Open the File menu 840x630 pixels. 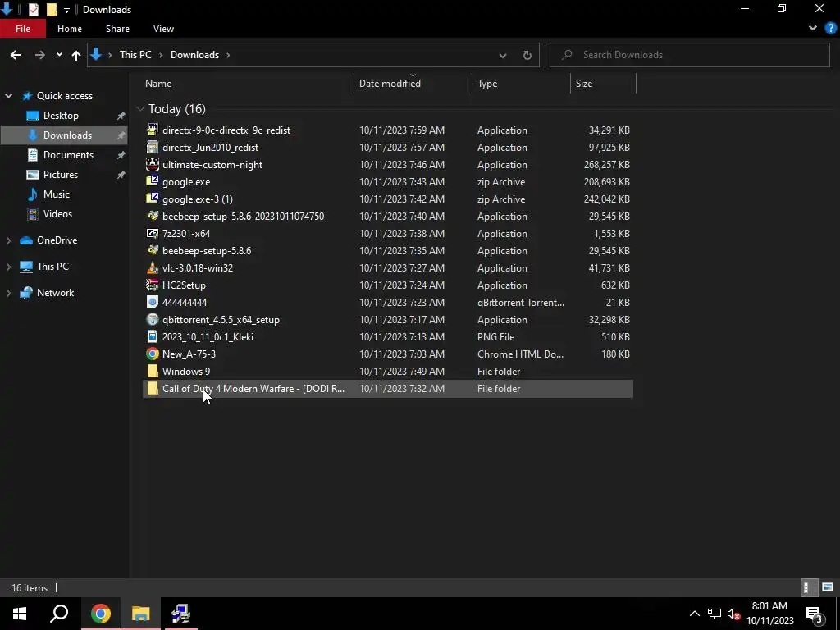point(23,29)
